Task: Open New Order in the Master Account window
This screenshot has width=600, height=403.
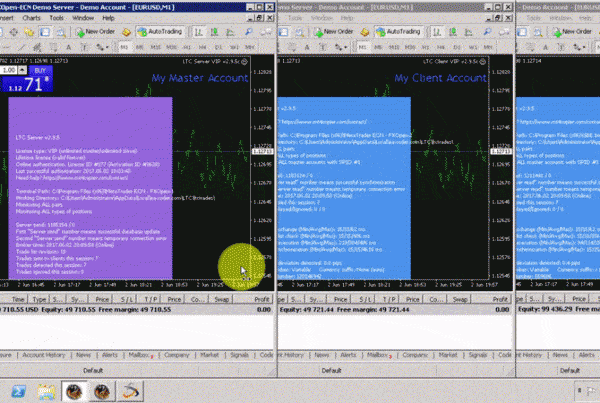Action: [x=96, y=32]
